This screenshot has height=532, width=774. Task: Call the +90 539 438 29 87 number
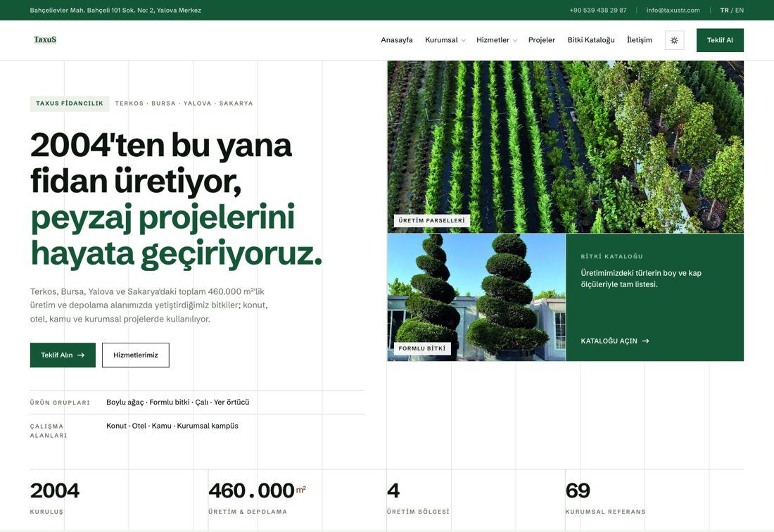(598, 10)
